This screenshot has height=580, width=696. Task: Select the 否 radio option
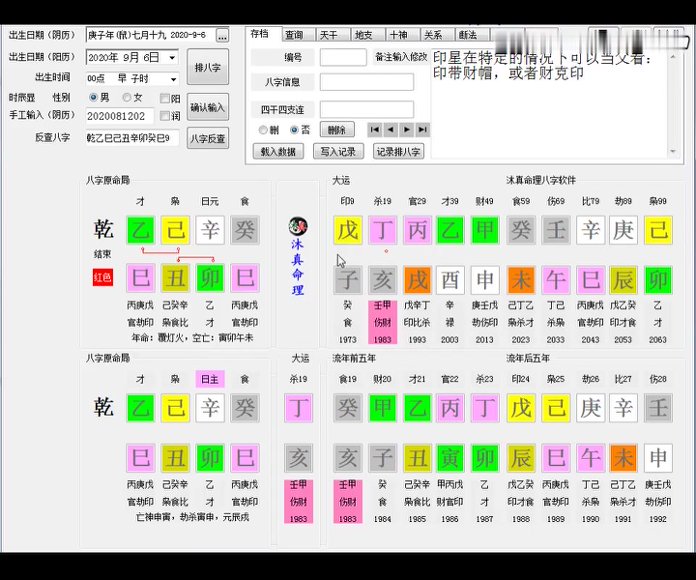coord(294,130)
